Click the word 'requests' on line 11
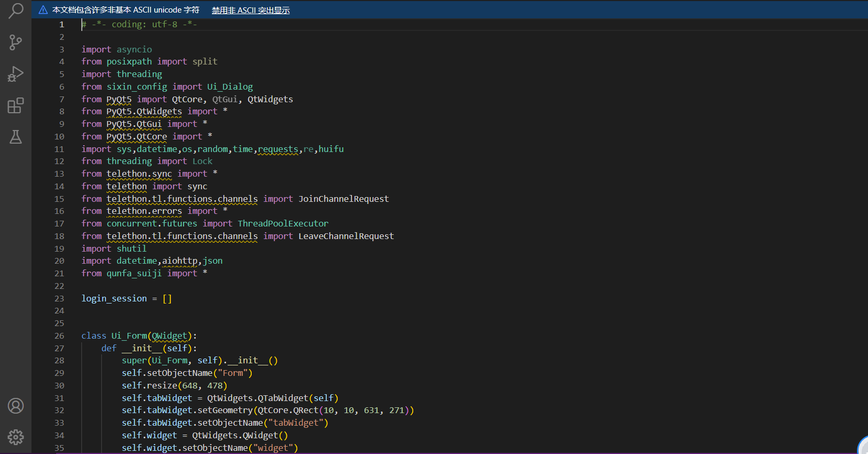Screen dimensions: 868x454 (x=278, y=149)
